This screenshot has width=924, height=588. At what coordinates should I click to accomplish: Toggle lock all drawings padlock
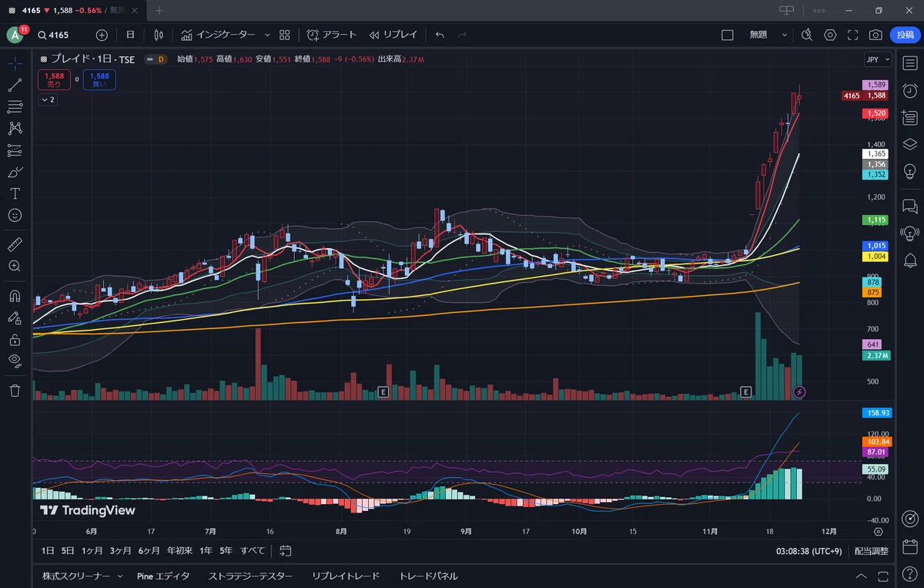15,338
